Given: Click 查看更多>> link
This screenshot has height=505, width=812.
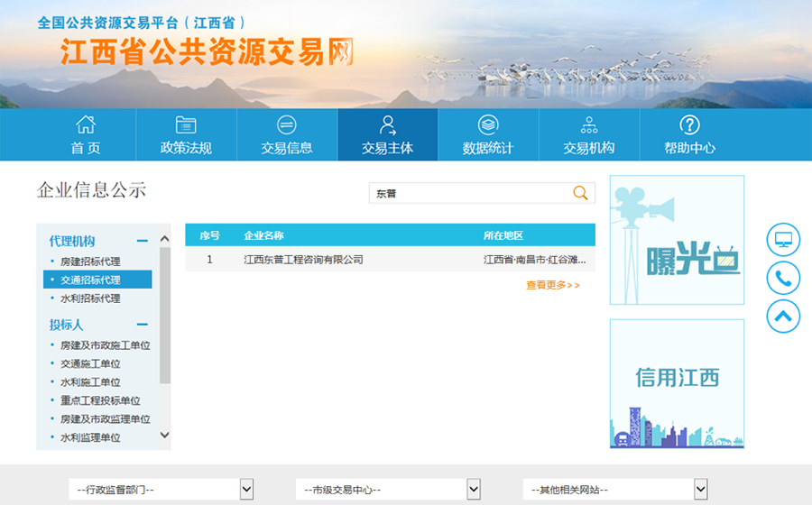Looking at the screenshot, I should click(552, 285).
